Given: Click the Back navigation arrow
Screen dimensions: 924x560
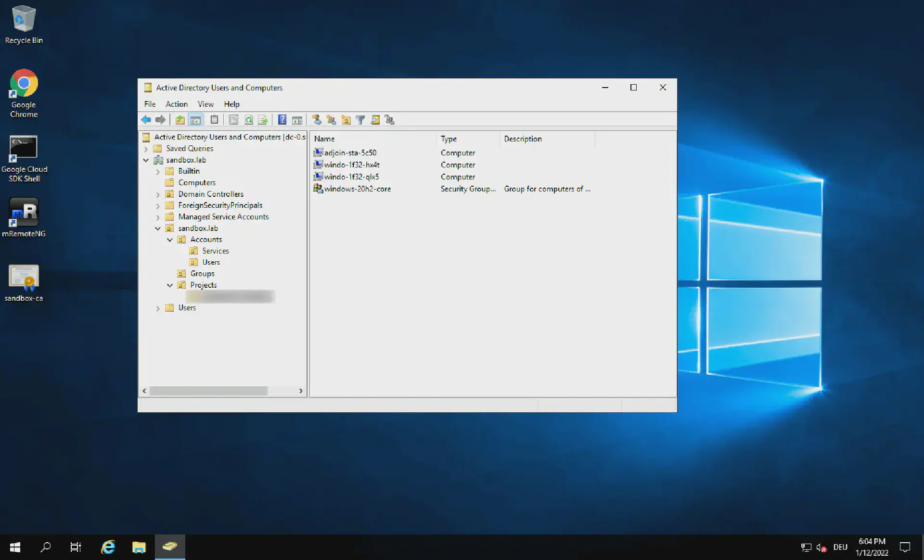Looking at the screenshot, I should point(146,119).
